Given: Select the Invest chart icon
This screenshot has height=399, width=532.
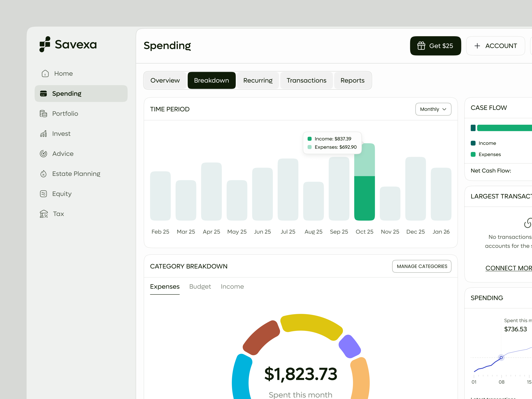Looking at the screenshot, I should point(44,133).
